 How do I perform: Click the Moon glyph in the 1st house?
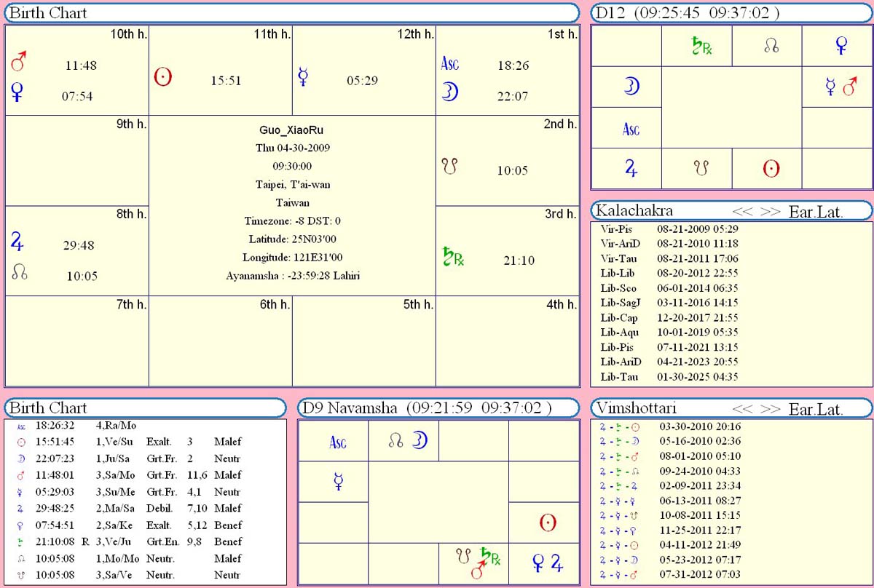click(449, 92)
